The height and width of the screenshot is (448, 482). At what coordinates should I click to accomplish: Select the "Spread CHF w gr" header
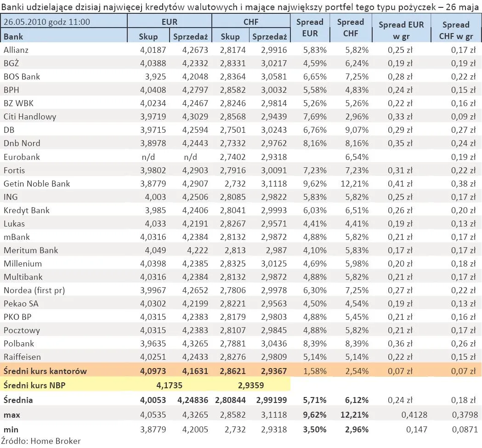tap(455, 29)
